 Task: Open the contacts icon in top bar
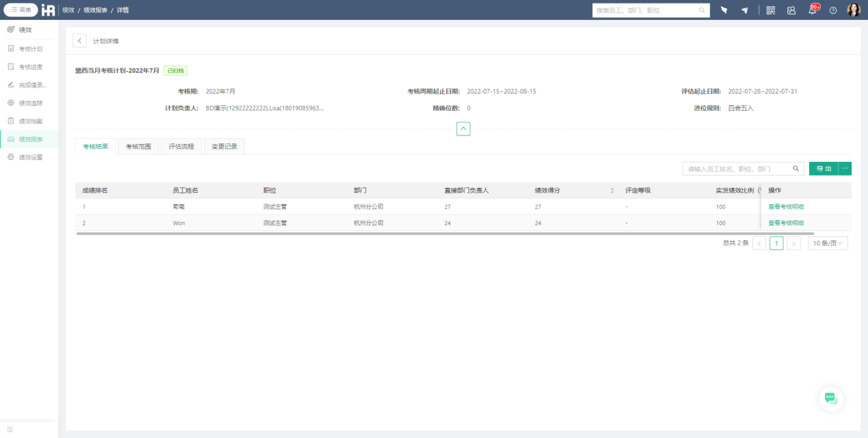coord(791,10)
